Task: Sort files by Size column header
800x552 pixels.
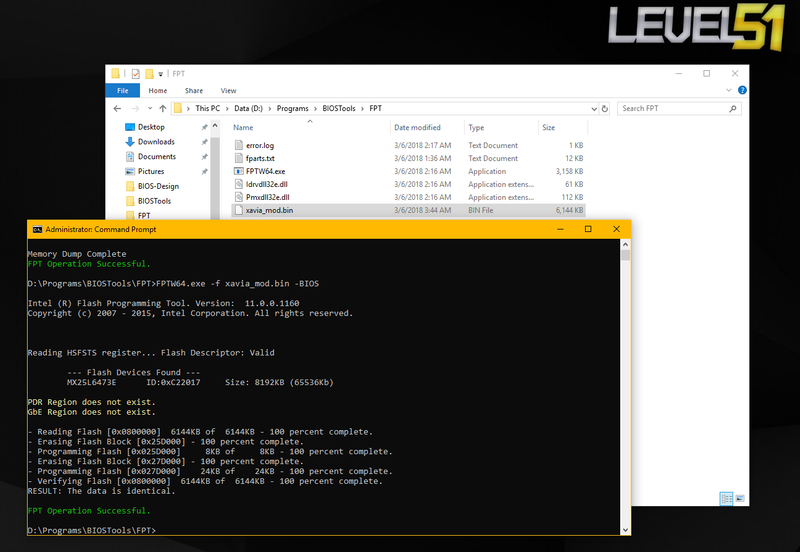Action: pos(548,128)
